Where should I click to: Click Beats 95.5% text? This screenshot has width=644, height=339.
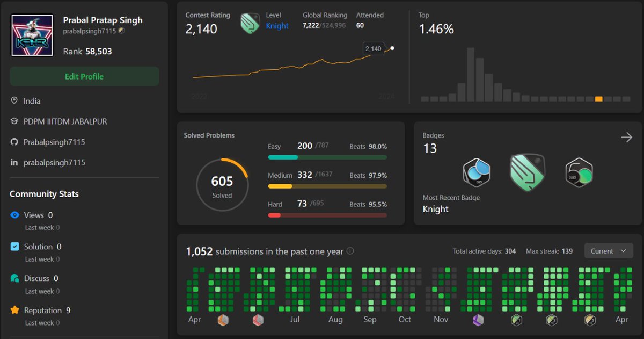[368, 204]
